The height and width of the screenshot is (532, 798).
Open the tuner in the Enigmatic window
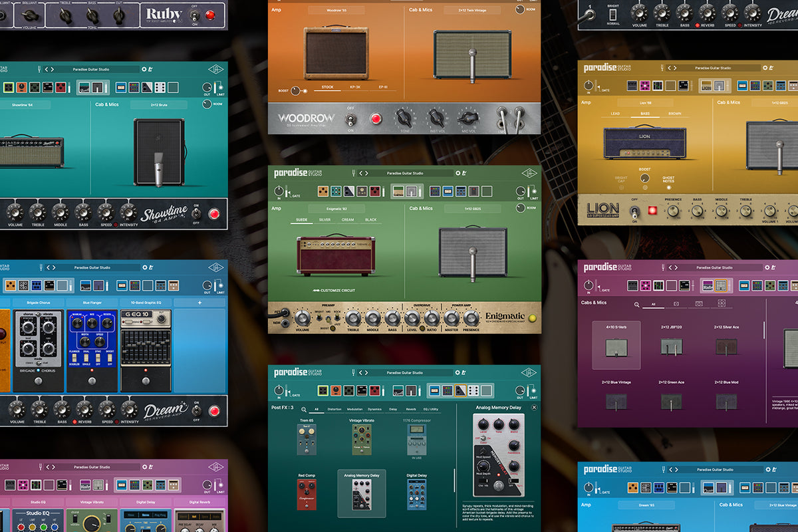pos(354,173)
